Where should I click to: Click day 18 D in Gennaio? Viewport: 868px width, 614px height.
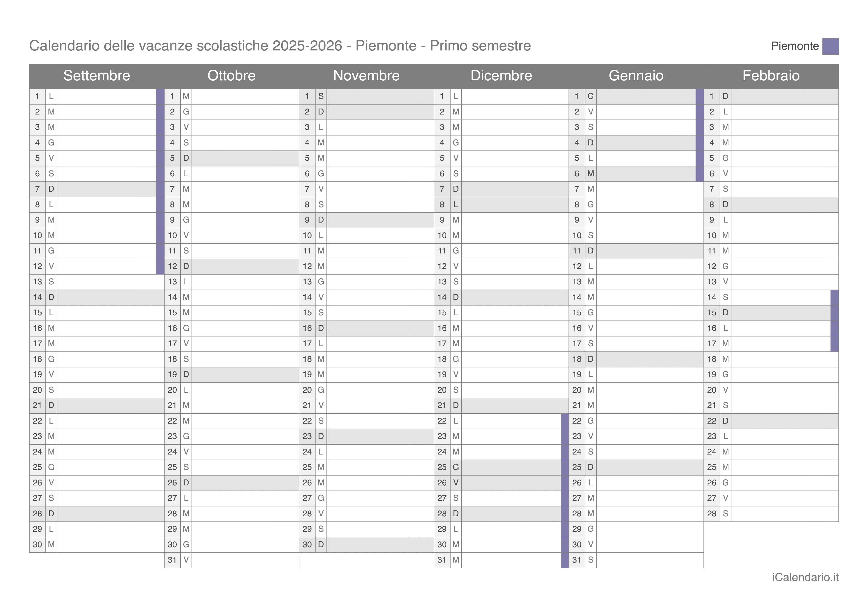point(636,359)
